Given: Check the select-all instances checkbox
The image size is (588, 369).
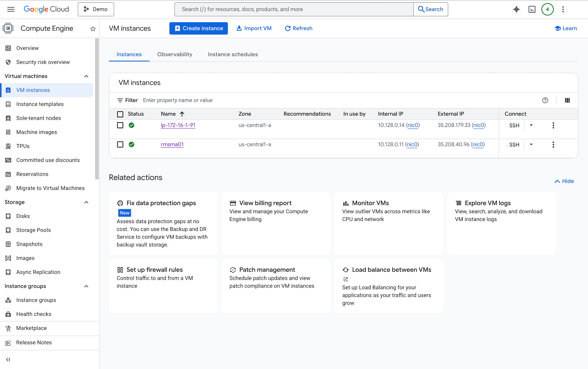Looking at the screenshot, I should coord(120,114).
